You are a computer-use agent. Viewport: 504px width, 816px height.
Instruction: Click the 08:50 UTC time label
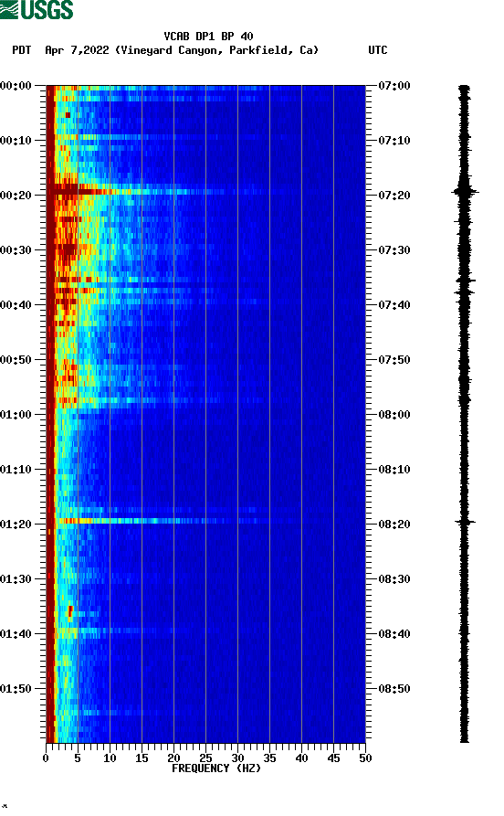tap(394, 688)
